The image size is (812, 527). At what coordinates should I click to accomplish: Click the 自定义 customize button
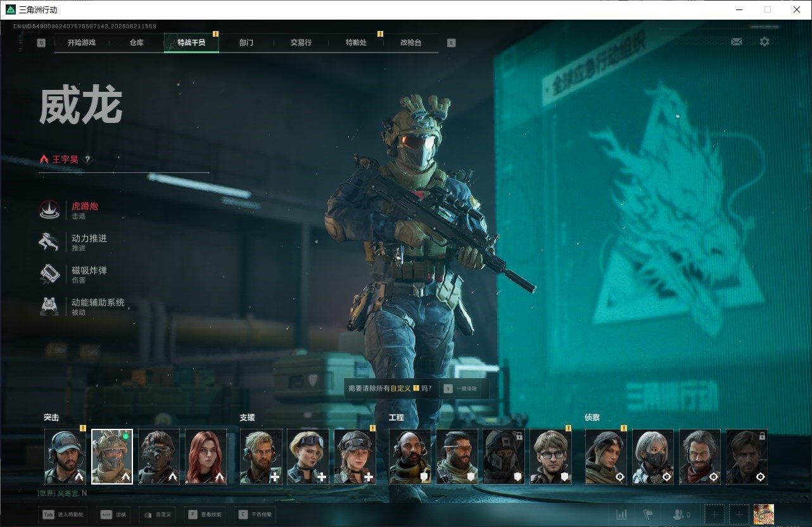(x=157, y=514)
